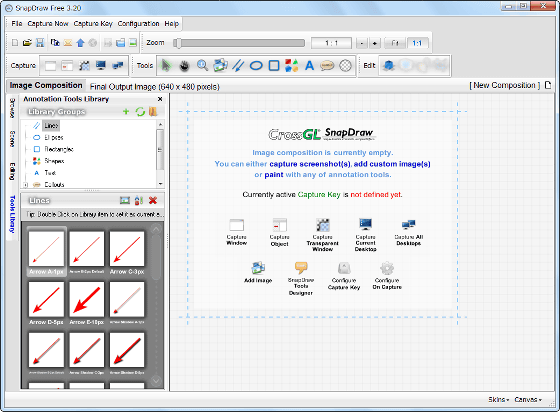560x412 pixels.
Task: Open the File menu
Action: click(x=17, y=24)
